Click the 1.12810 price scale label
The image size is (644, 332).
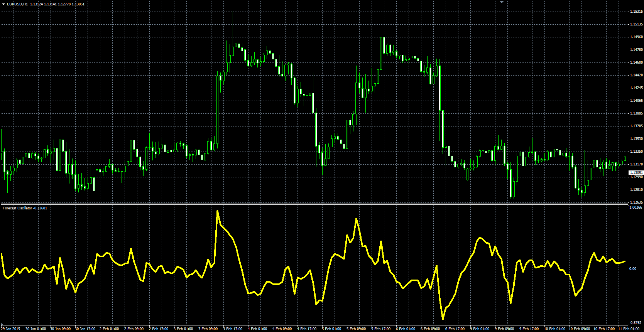[x=636, y=190]
